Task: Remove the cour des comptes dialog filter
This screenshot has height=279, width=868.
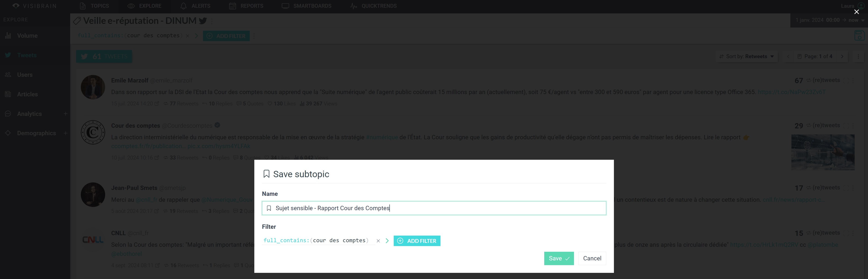Action: tap(378, 241)
